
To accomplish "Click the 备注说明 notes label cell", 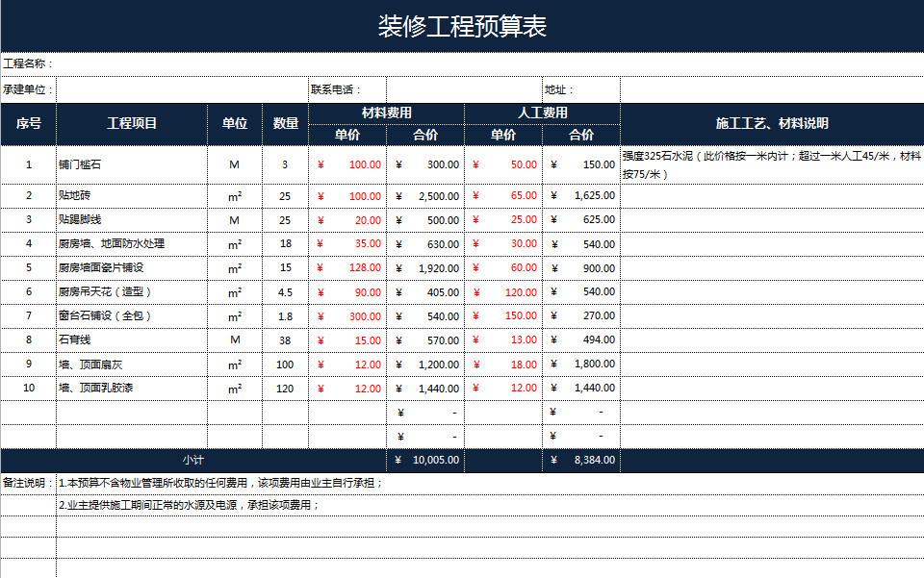I will 27,483.
